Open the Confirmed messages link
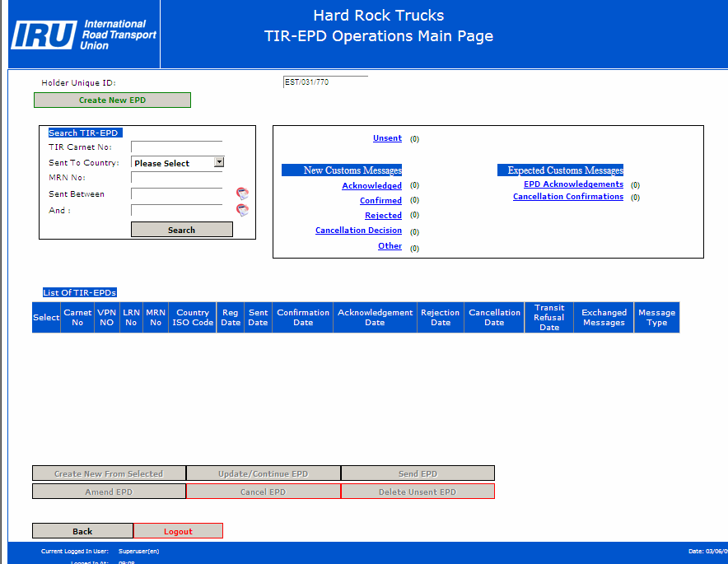This screenshot has width=728, height=564. pyautogui.click(x=380, y=201)
